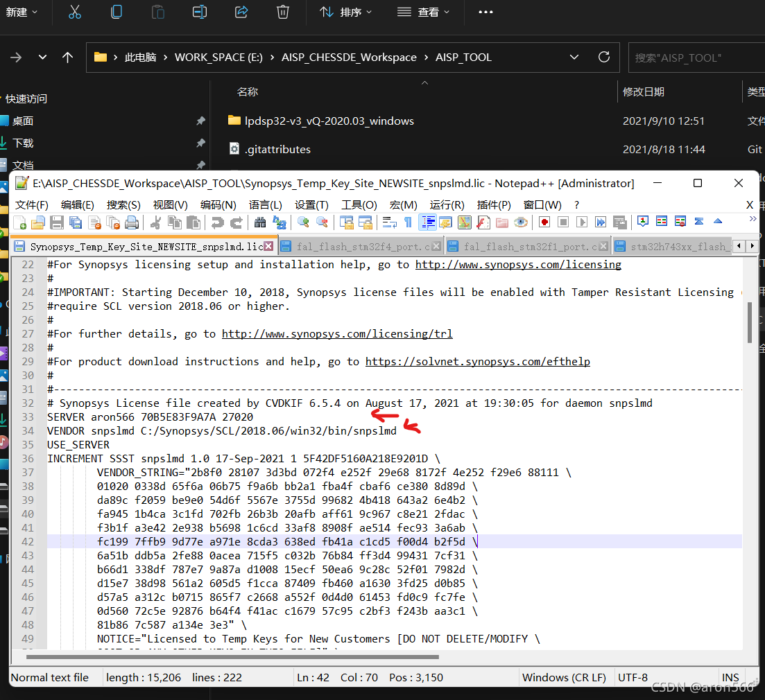This screenshot has height=700, width=765.
Task: Toggle indent guide display
Action: 427,222
